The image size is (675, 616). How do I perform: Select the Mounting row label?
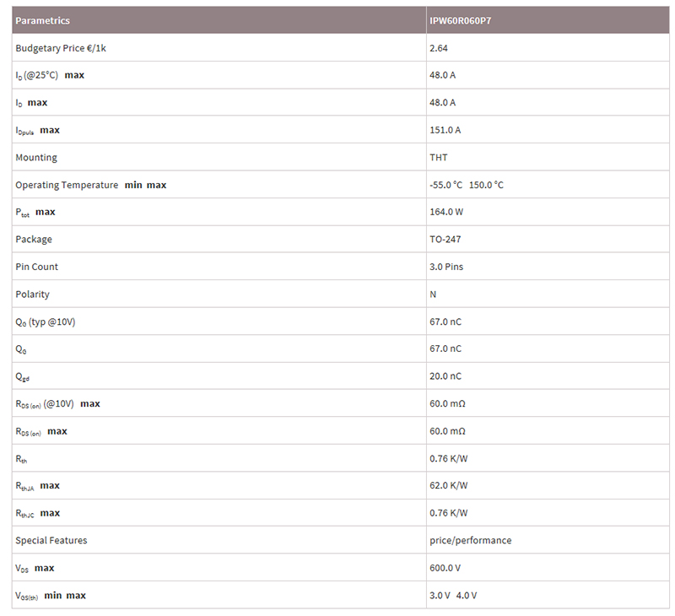[x=36, y=158]
